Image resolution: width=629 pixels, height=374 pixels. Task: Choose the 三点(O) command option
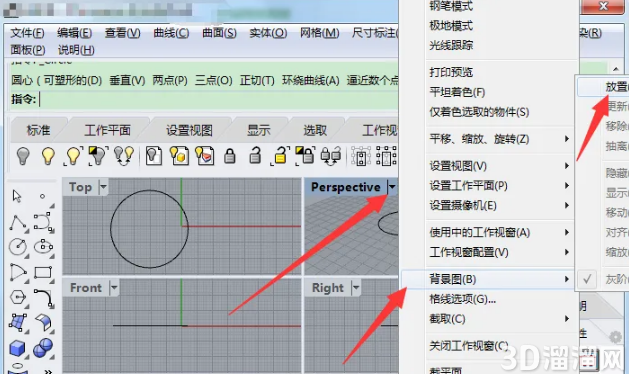pos(213,81)
